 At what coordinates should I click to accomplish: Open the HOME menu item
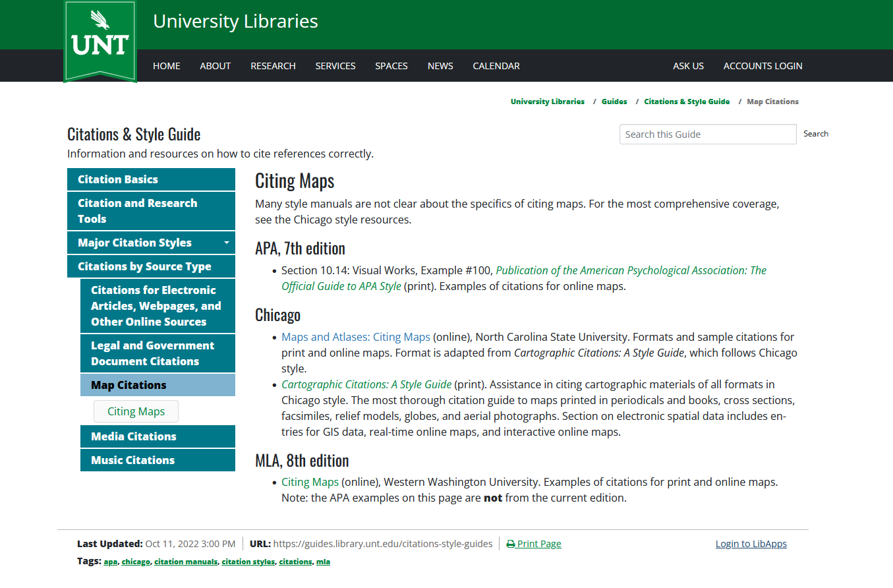[167, 66]
